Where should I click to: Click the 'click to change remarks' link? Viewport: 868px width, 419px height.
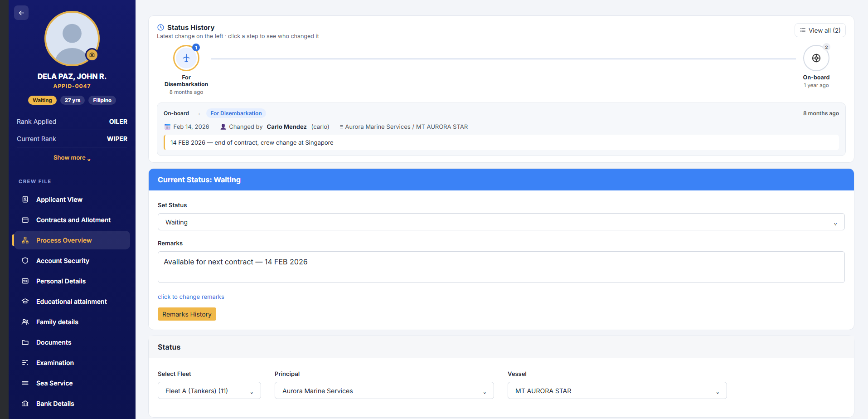[x=191, y=297]
